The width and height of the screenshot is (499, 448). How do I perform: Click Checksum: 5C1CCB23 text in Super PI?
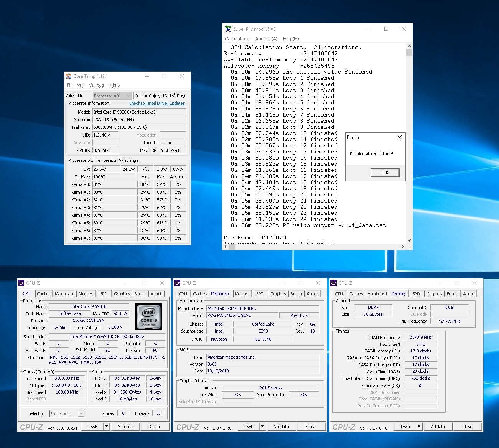tap(255, 237)
